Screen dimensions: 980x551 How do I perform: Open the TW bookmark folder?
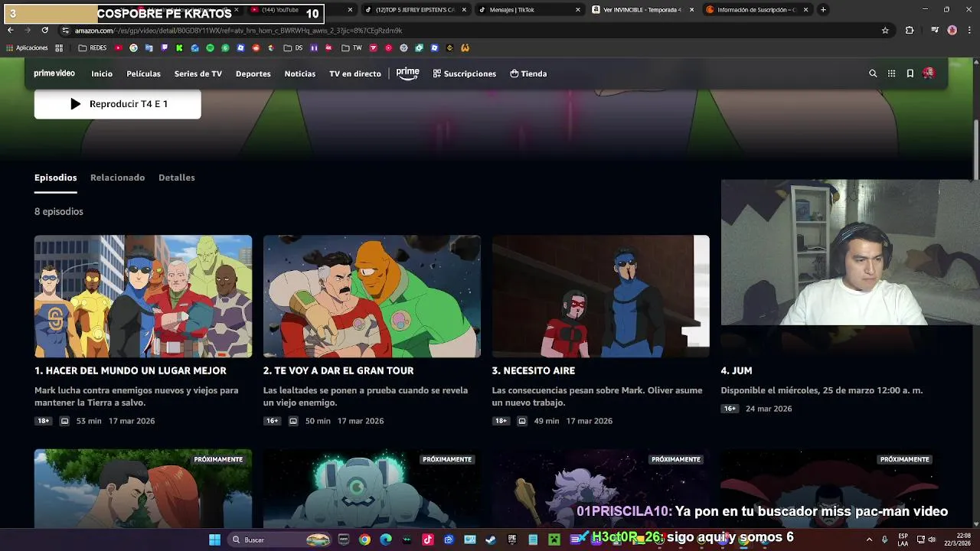pyautogui.click(x=351, y=47)
